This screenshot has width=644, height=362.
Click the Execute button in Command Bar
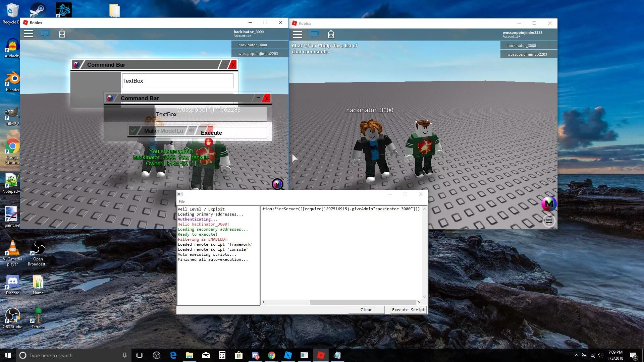pos(211,133)
